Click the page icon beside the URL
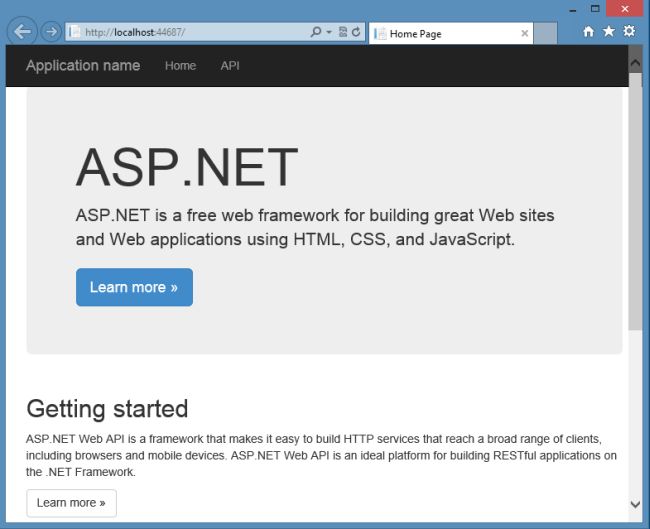Image resolution: width=650 pixels, height=529 pixels. pyautogui.click(x=75, y=32)
